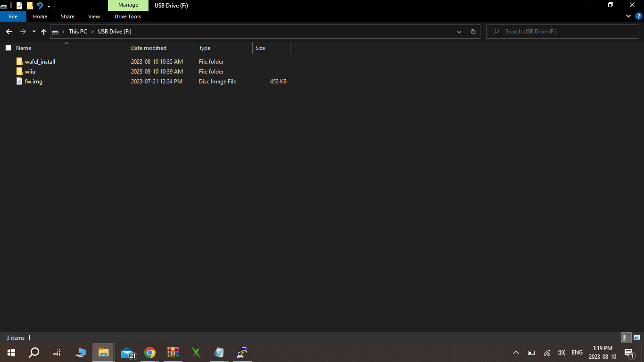Click the Forward navigation arrow
The image size is (644, 362).
[23, 32]
